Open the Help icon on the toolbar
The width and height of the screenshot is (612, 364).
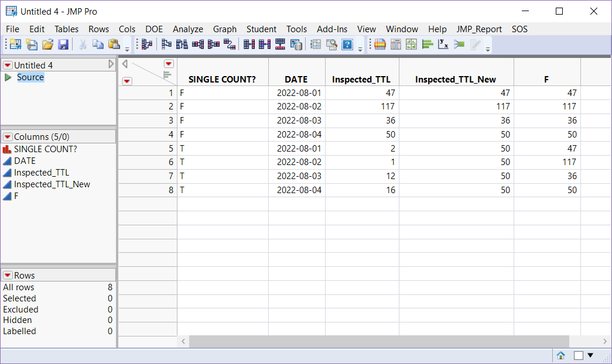pos(347,44)
